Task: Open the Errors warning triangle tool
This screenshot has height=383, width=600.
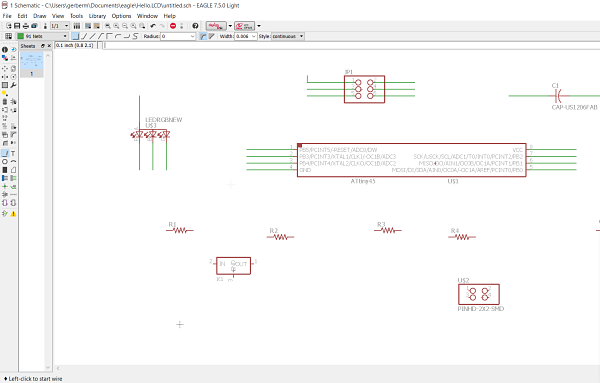Action: (13, 214)
